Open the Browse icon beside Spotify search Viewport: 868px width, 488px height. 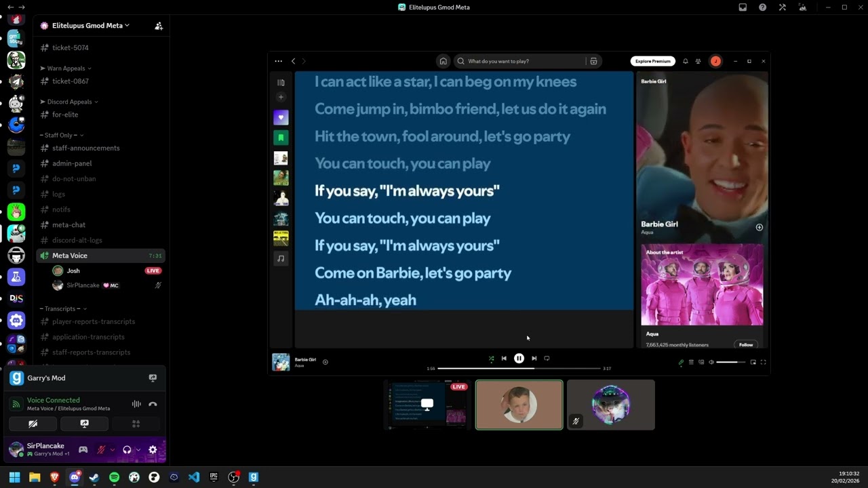[593, 61]
